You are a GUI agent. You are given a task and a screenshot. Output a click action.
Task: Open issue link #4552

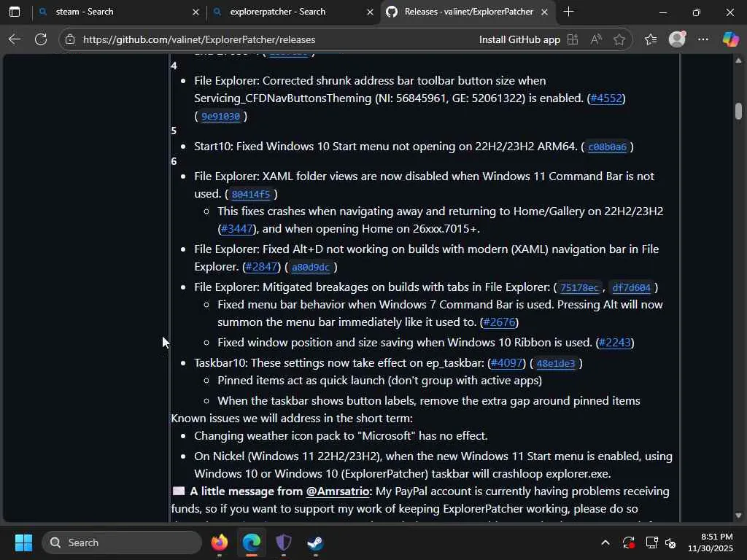pos(606,98)
